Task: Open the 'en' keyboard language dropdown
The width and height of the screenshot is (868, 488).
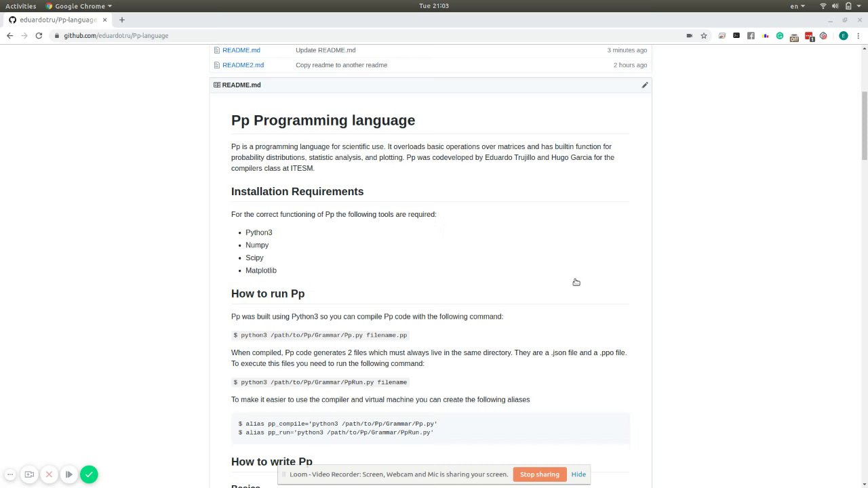Action: (x=797, y=6)
